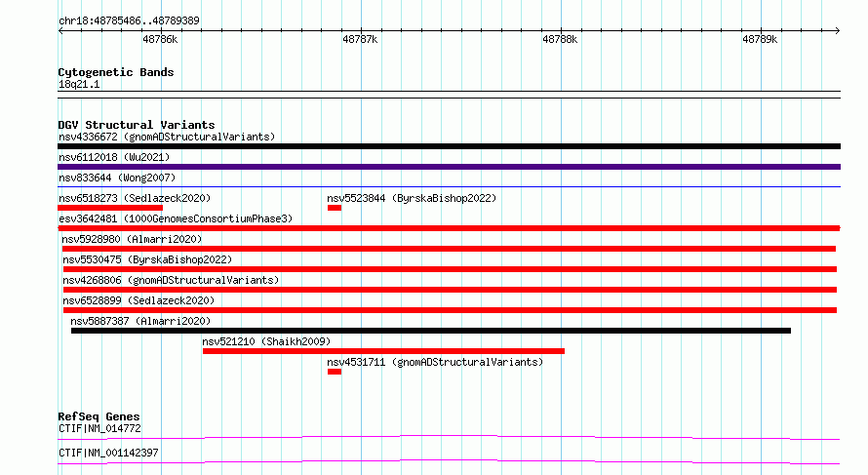
Task: Open variant nsv833644 (Wong2007) label
Action: tap(117, 178)
